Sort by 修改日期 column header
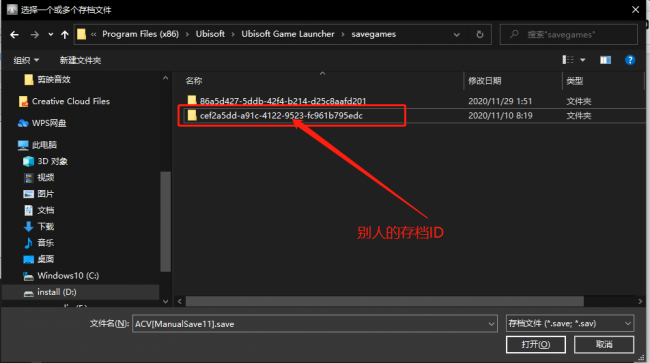The height and width of the screenshot is (363, 650). tap(485, 81)
